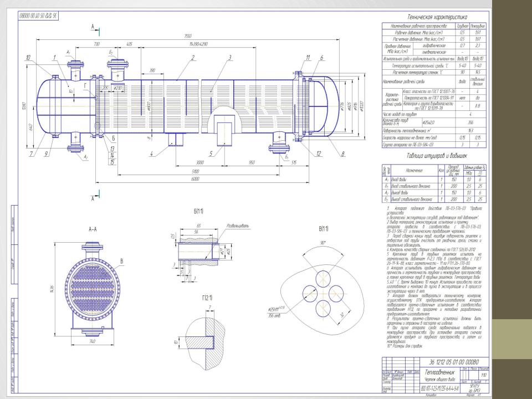Click position callout '5' below the saddle support
This screenshot has height=399, width=532.
[211, 154]
